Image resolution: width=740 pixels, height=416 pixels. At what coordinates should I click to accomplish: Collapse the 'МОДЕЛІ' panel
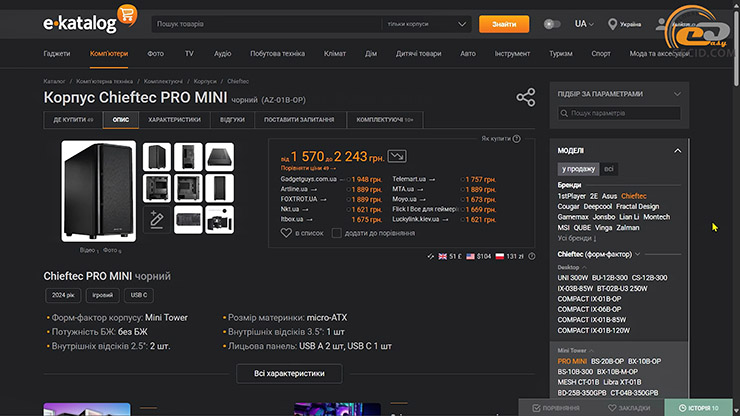(677, 150)
